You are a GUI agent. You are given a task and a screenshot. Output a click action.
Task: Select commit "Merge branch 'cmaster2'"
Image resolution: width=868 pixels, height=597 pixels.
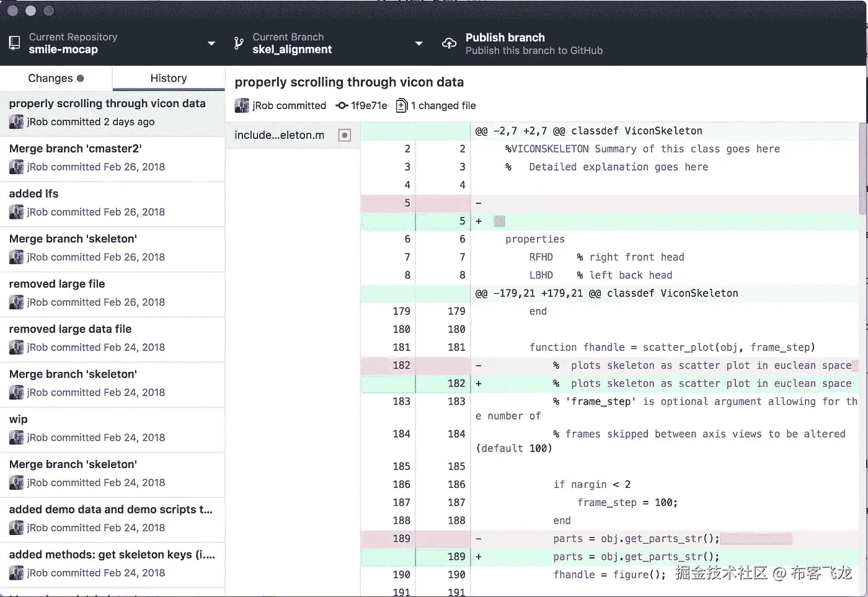(x=112, y=159)
